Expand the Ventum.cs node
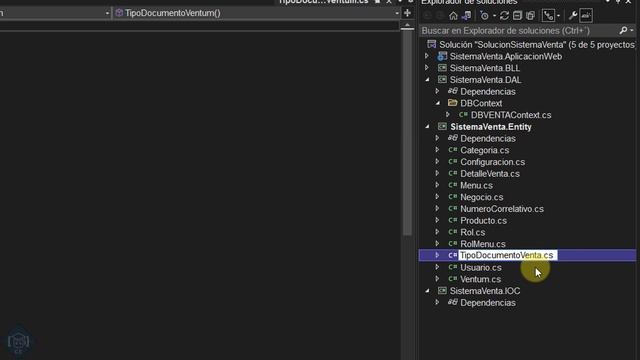This screenshot has height=360, width=640. click(437, 279)
